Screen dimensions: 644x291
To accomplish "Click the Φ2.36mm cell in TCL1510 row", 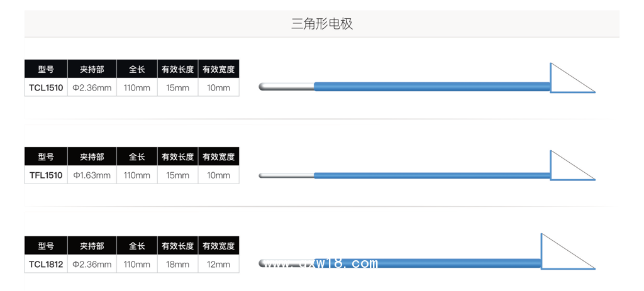I will click(92, 88).
